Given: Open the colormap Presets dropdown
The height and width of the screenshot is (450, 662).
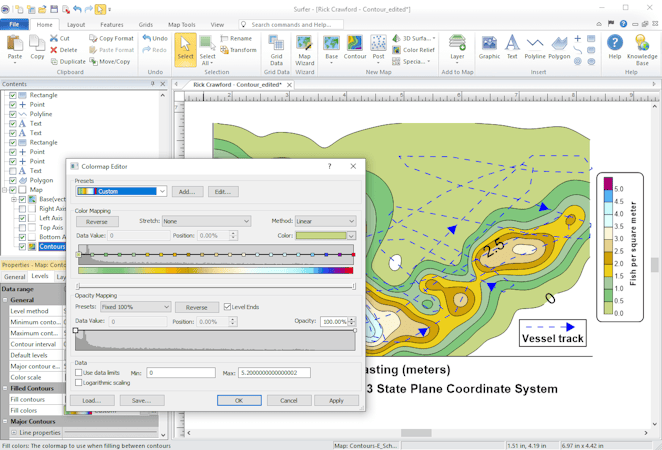Looking at the screenshot, I should coord(162,191).
